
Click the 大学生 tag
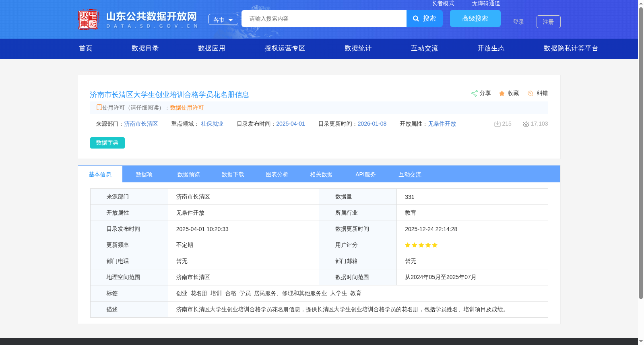point(339,293)
